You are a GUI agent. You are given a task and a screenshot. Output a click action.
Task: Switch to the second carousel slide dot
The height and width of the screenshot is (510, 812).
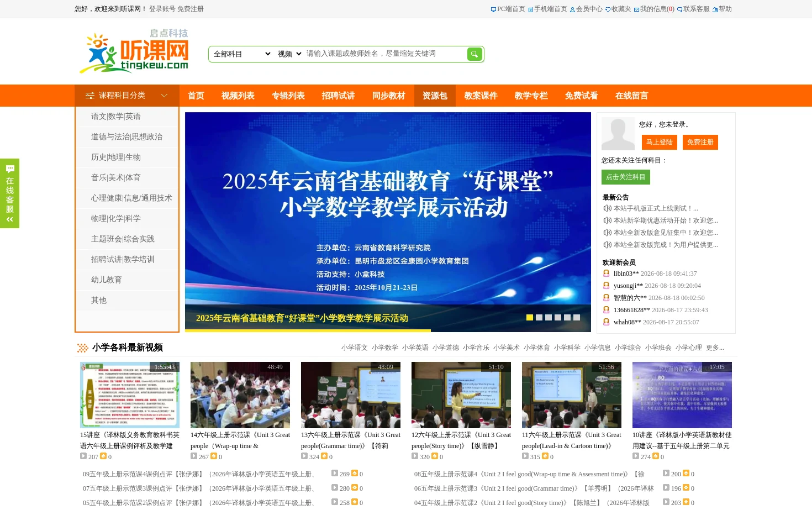539,318
